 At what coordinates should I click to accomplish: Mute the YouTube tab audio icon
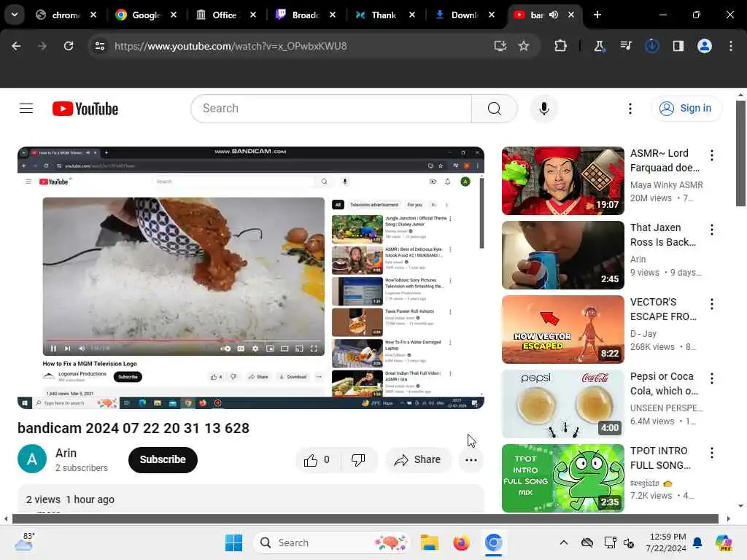(x=554, y=15)
